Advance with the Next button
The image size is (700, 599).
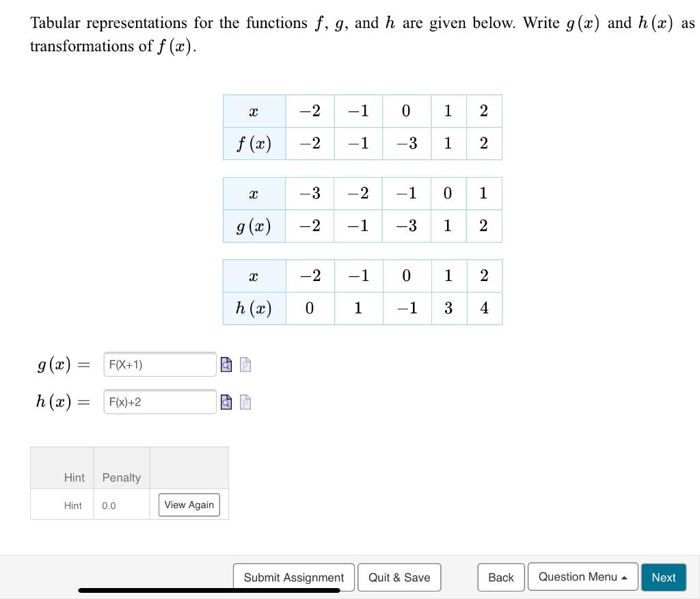coord(663,577)
